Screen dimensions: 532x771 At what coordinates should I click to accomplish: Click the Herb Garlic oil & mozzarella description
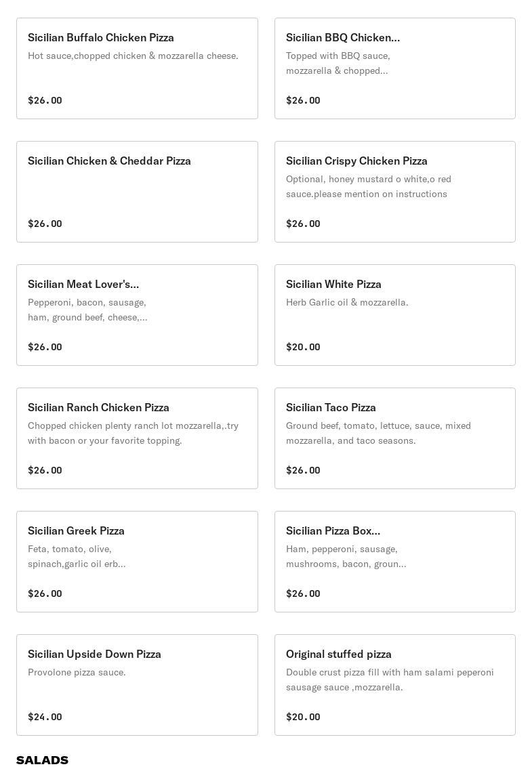pos(347,302)
